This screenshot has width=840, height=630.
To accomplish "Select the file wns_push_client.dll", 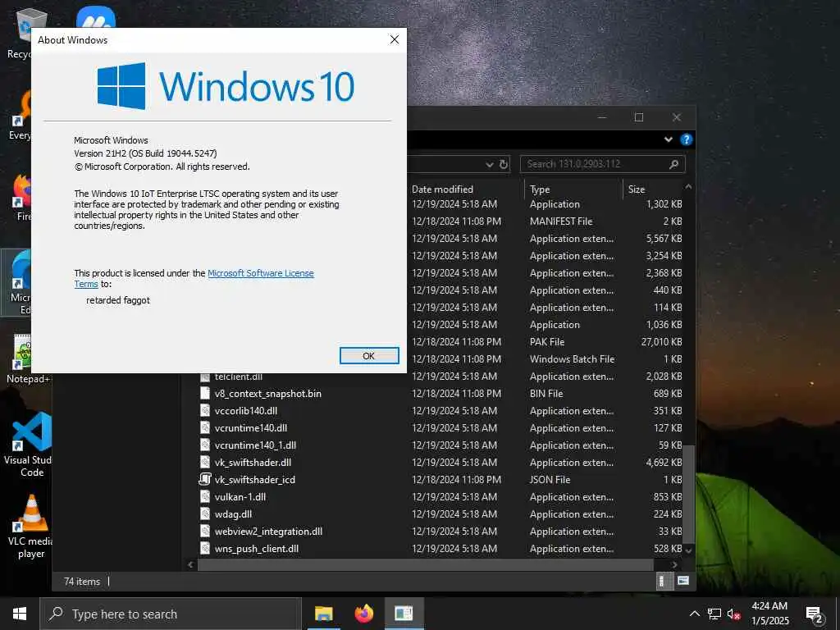I will coord(257,549).
